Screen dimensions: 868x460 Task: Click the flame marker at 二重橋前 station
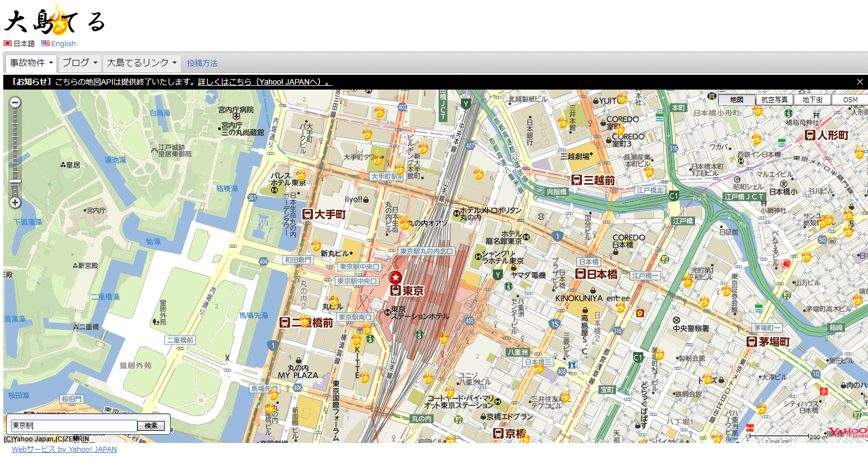click(x=305, y=320)
